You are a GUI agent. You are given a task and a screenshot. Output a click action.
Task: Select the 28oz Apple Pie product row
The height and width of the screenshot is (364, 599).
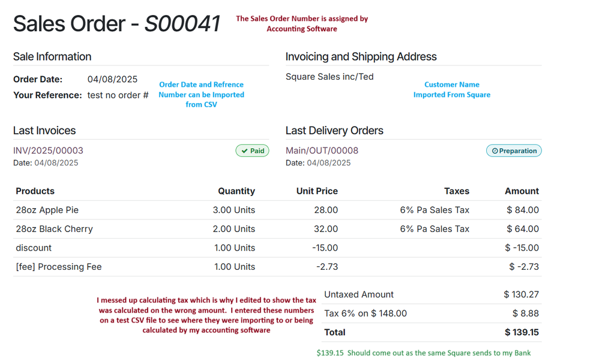47,210
